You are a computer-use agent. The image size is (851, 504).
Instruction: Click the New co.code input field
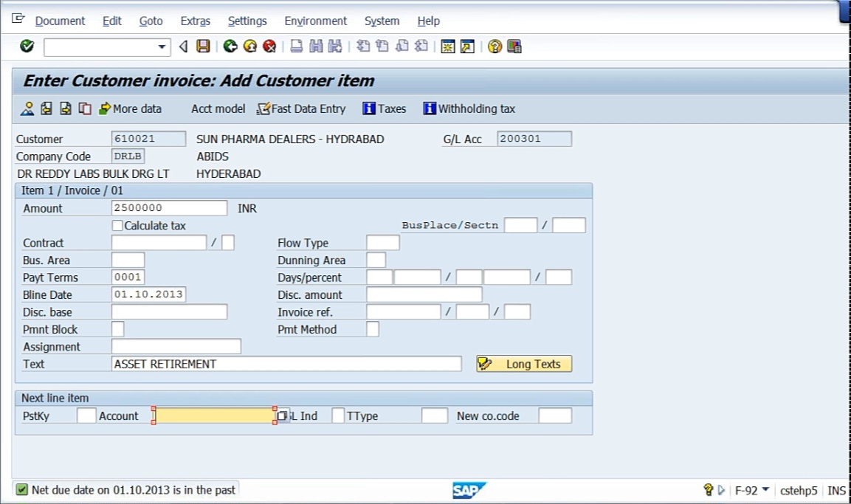point(555,416)
